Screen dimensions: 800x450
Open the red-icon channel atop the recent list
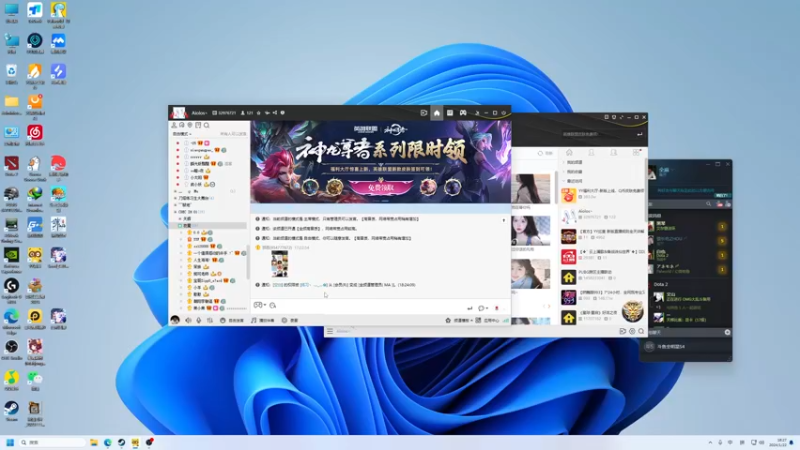click(x=603, y=194)
